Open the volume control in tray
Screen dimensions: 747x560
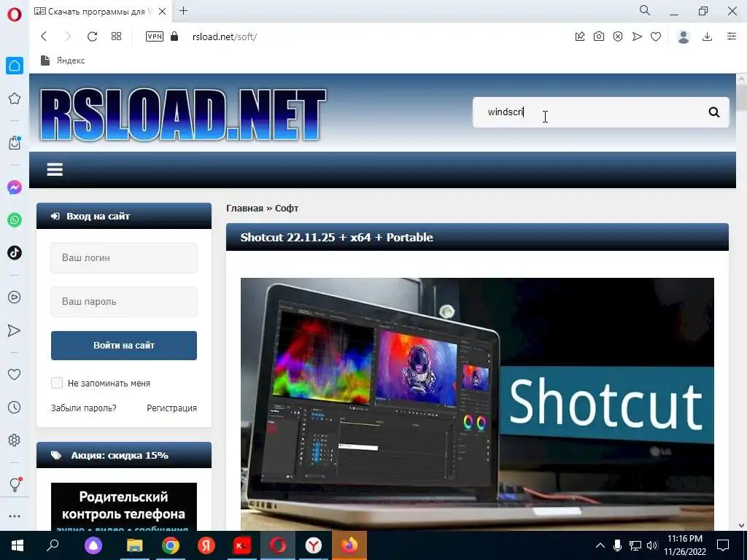tap(652, 545)
